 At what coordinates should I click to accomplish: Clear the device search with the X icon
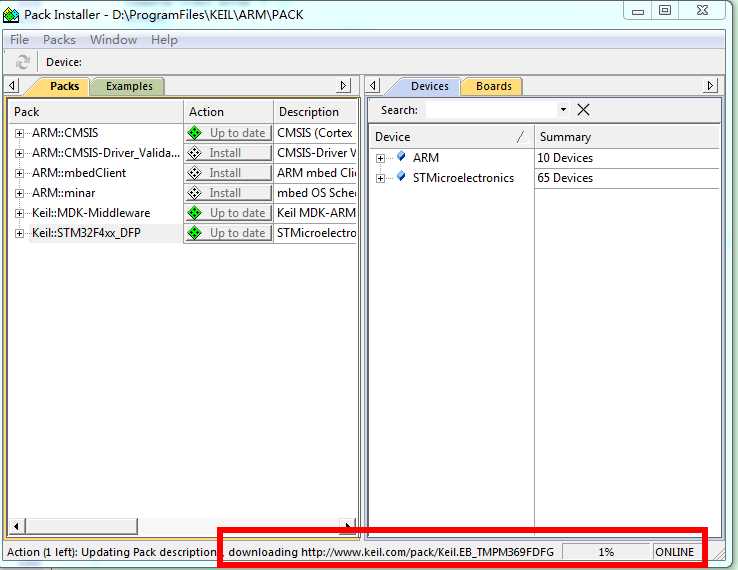pyautogui.click(x=583, y=110)
